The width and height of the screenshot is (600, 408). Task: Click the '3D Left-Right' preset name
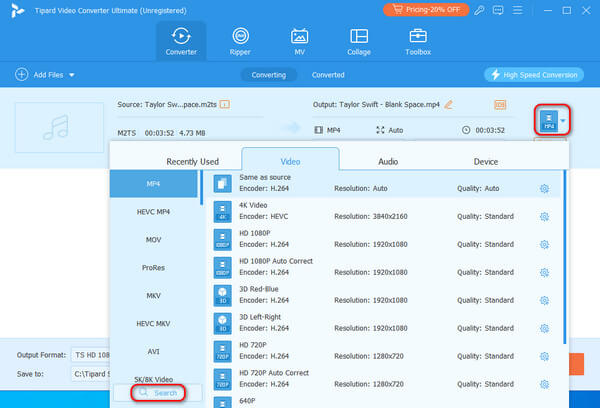pos(260,317)
